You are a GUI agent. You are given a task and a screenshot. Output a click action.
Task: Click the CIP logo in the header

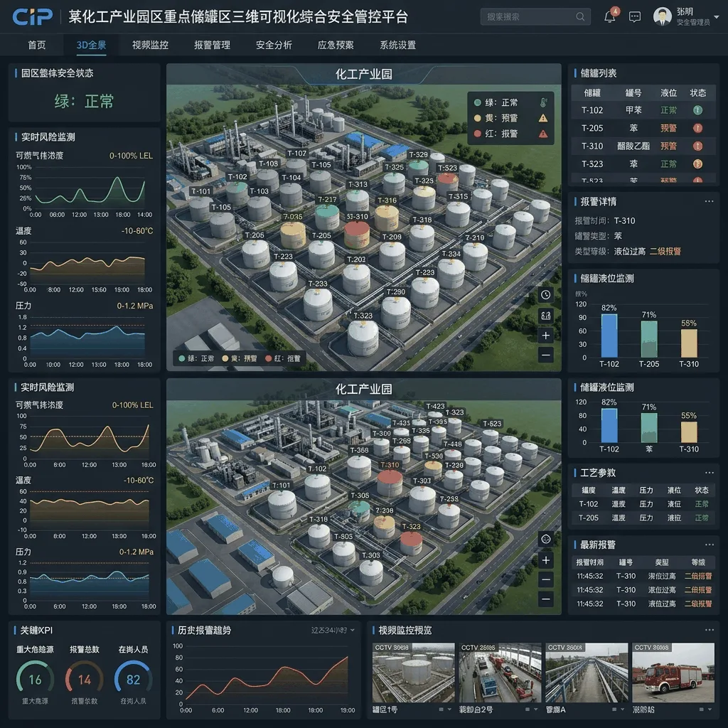coord(32,17)
